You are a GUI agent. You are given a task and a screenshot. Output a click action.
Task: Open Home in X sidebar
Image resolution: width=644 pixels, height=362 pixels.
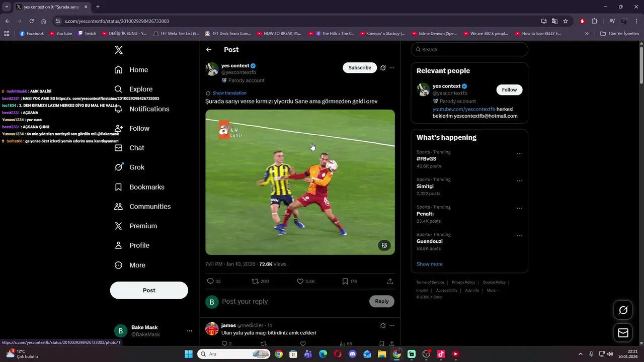click(131, 70)
